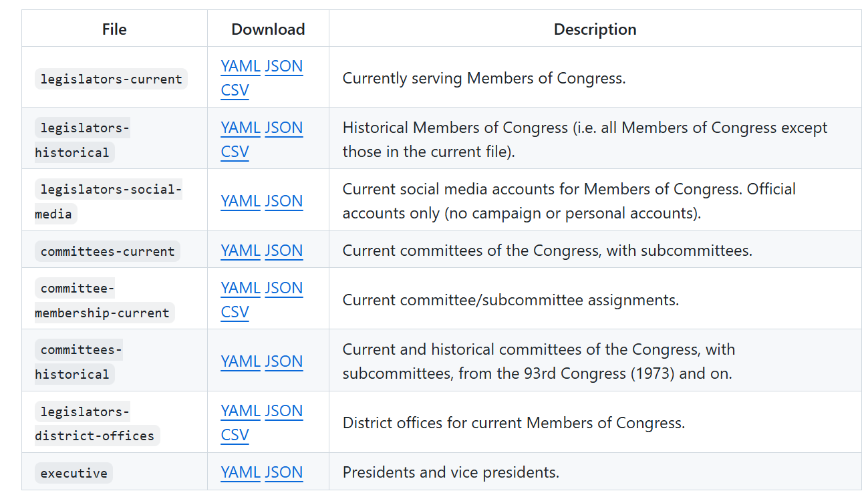Image resolution: width=868 pixels, height=501 pixels.
Task: Download legislators-district-offices YAML file
Action: [240, 411]
